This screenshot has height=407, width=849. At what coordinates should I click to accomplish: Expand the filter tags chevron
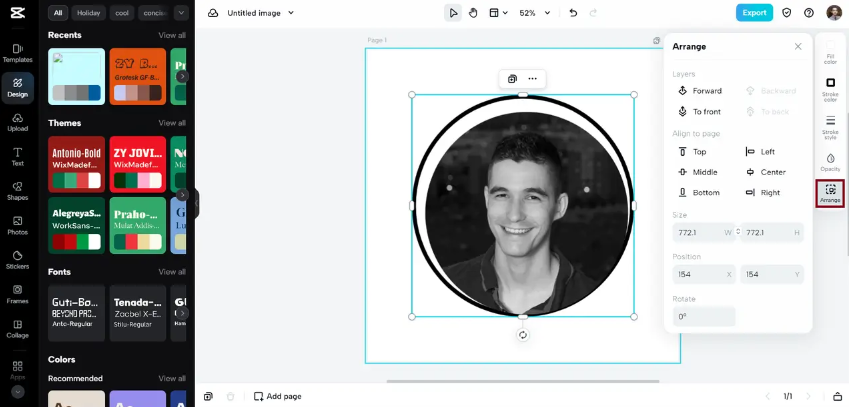181,12
